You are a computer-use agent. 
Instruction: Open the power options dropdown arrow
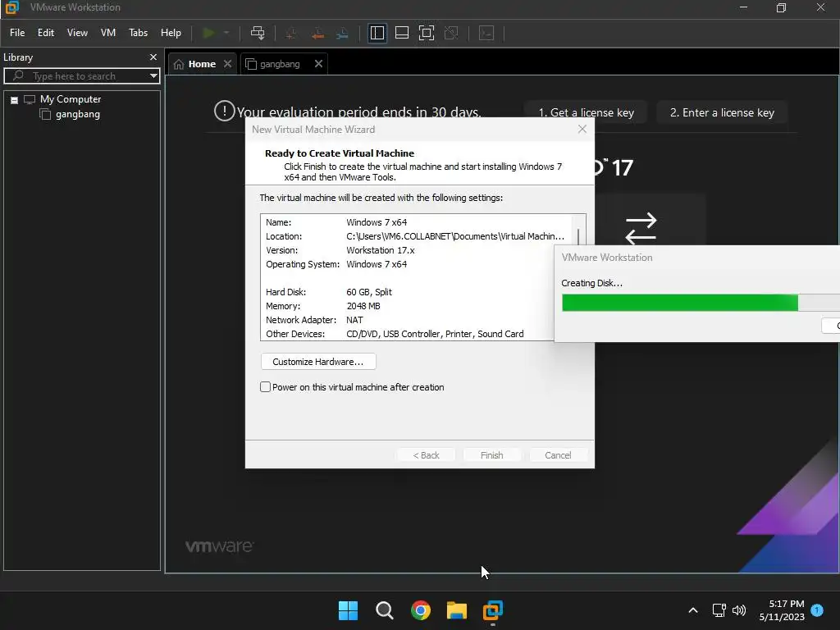click(x=226, y=33)
